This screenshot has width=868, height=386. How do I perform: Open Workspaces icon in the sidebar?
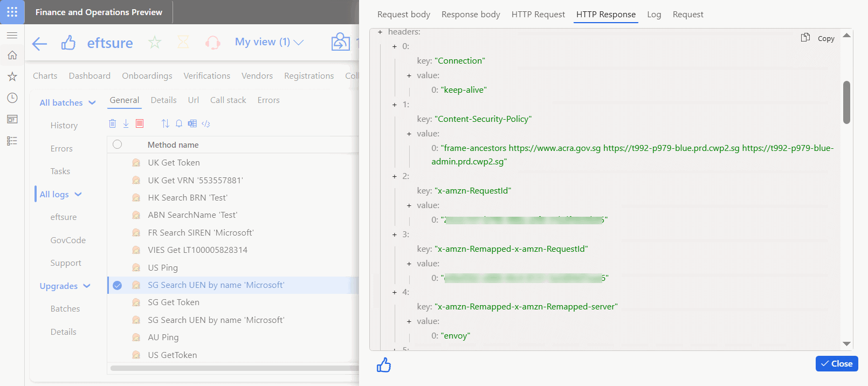[12, 119]
